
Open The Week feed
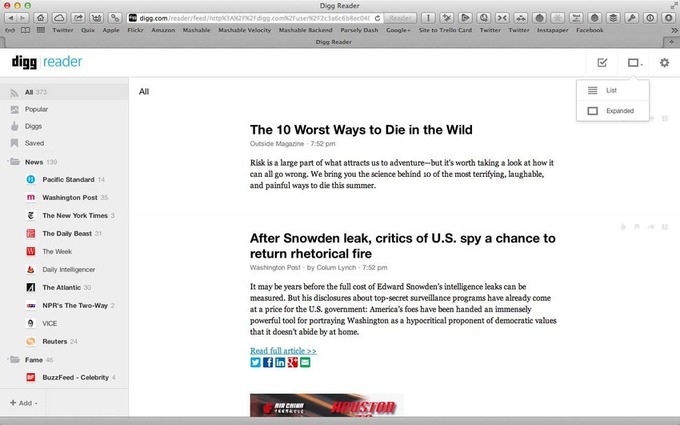coord(57,252)
